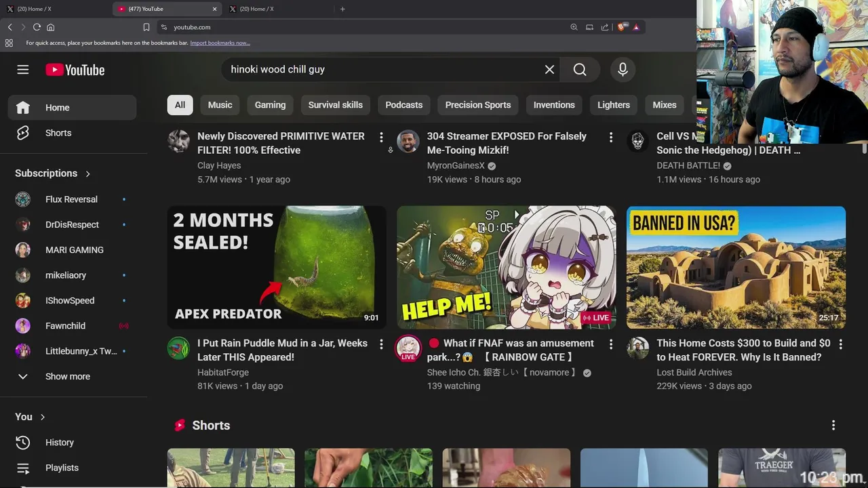Image resolution: width=868 pixels, height=488 pixels.
Task: Open more options for 304 Streamer EXPOSED video
Action: pyautogui.click(x=611, y=138)
